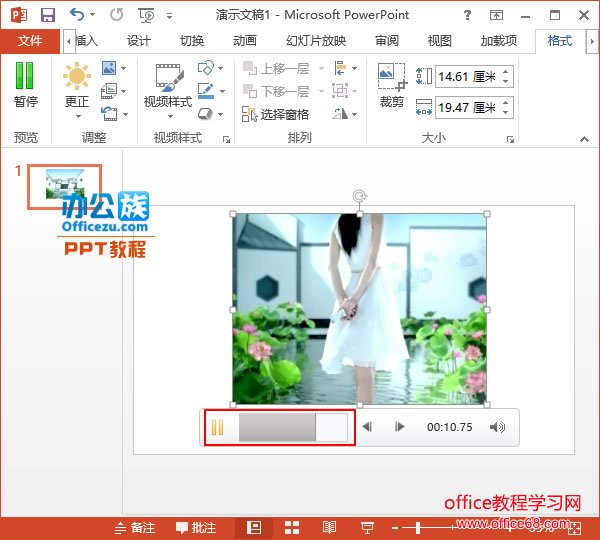Select slide 1 thumbnail in panel
The height and width of the screenshot is (540, 600).
(x=64, y=183)
